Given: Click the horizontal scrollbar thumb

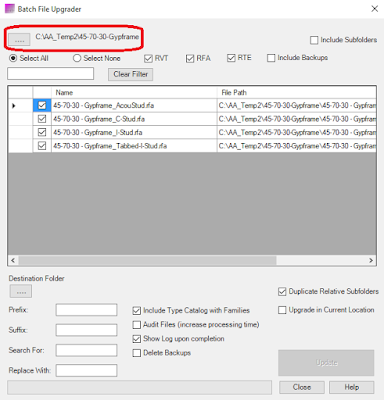Looking at the screenshot, I should tap(147, 260).
